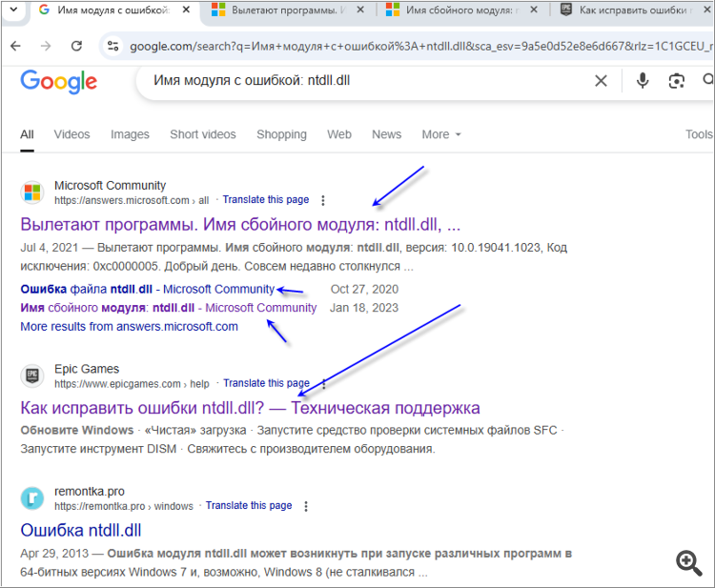
Task: Translate the Microsoft Community result page
Action: pos(266,199)
